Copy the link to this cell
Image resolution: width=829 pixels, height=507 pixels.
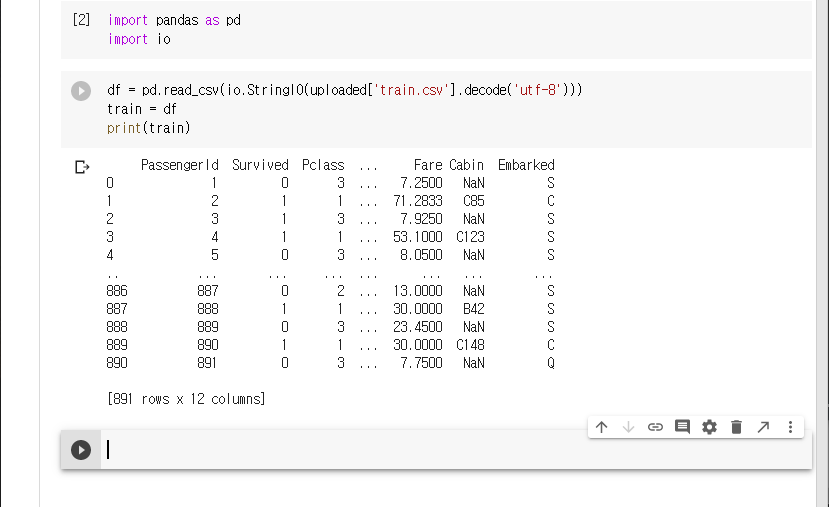click(x=656, y=427)
